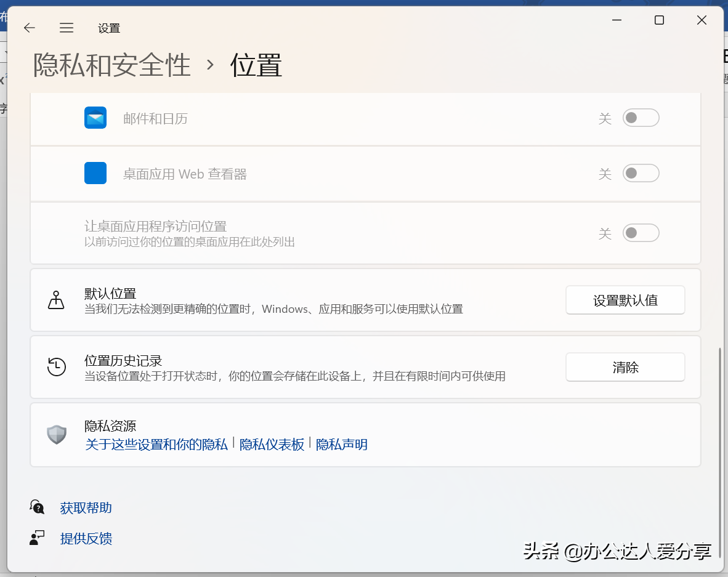Click the 隐私资源 shield icon
The width and height of the screenshot is (728, 577).
[x=57, y=435]
